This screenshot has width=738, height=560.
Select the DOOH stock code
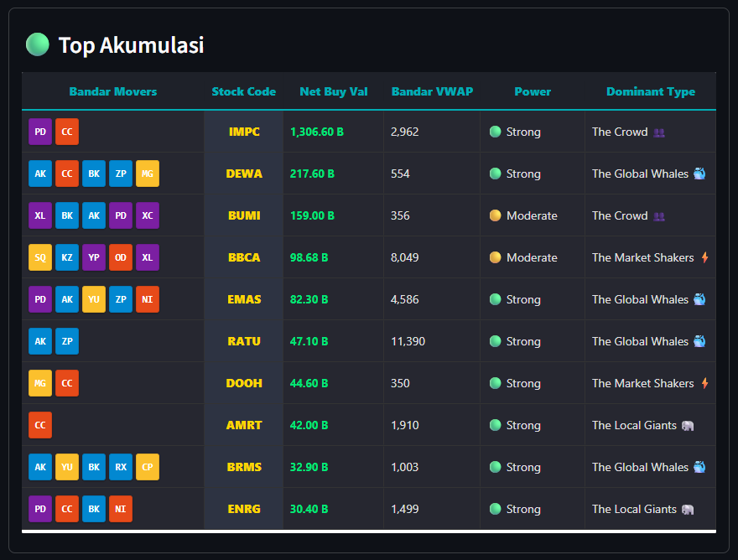pyautogui.click(x=244, y=383)
